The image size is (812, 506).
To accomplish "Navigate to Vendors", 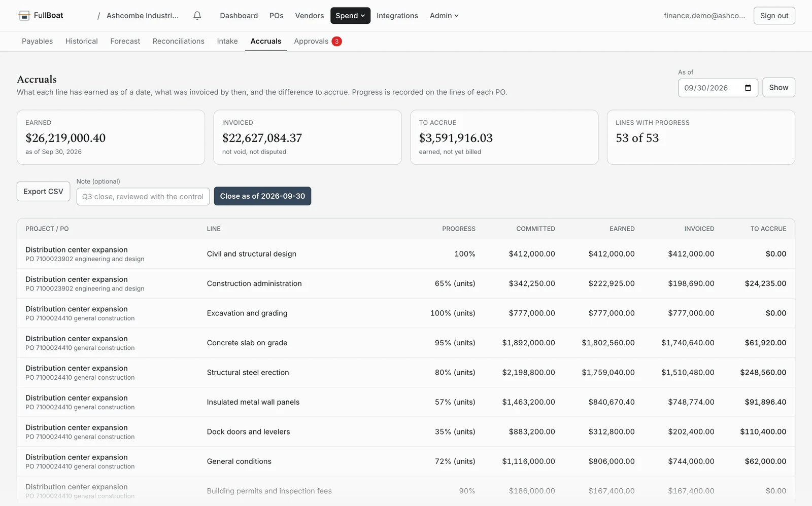I will (310, 16).
